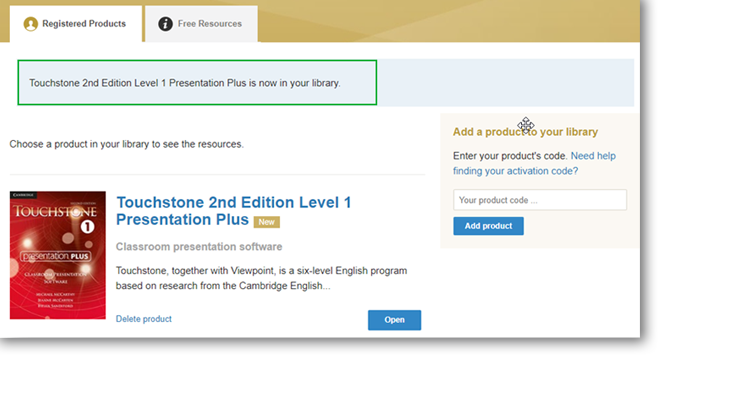
Task: Click the 'Choose a product in your library' text
Action: click(x=127, y=144)
